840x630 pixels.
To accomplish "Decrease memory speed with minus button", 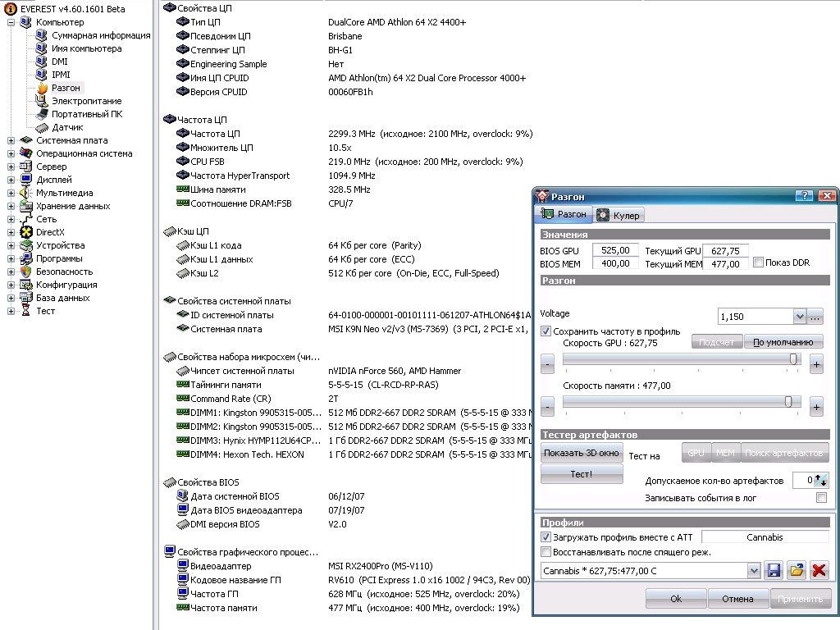I will [547, 407].
